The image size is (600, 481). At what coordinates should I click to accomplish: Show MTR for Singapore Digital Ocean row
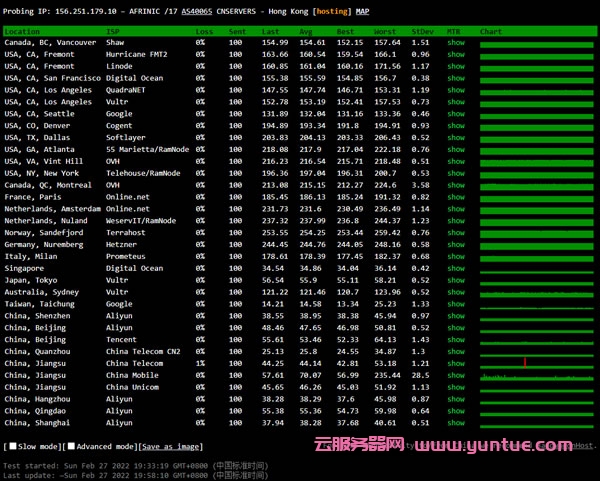455,269
